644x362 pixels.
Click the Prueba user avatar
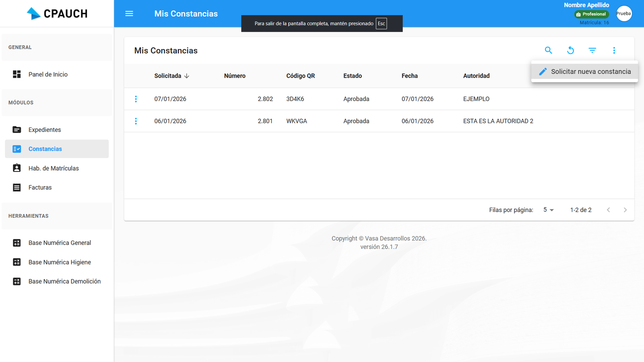coord(623,14)
